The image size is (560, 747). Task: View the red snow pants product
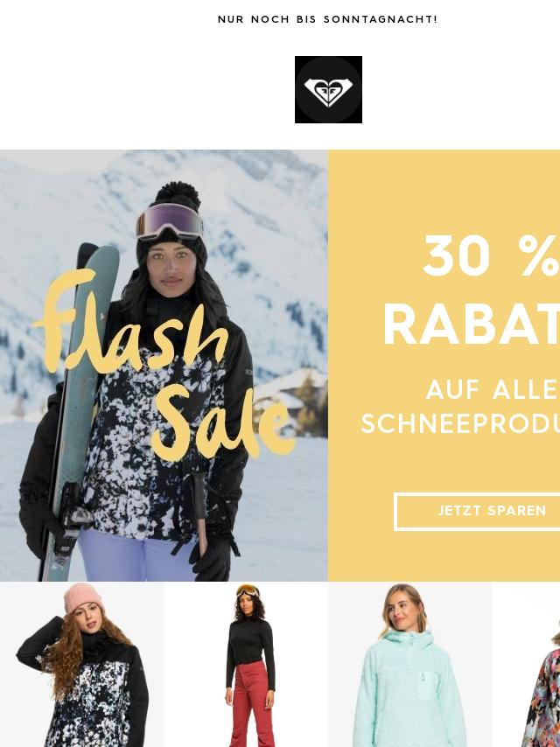click(x=246, y=665)
